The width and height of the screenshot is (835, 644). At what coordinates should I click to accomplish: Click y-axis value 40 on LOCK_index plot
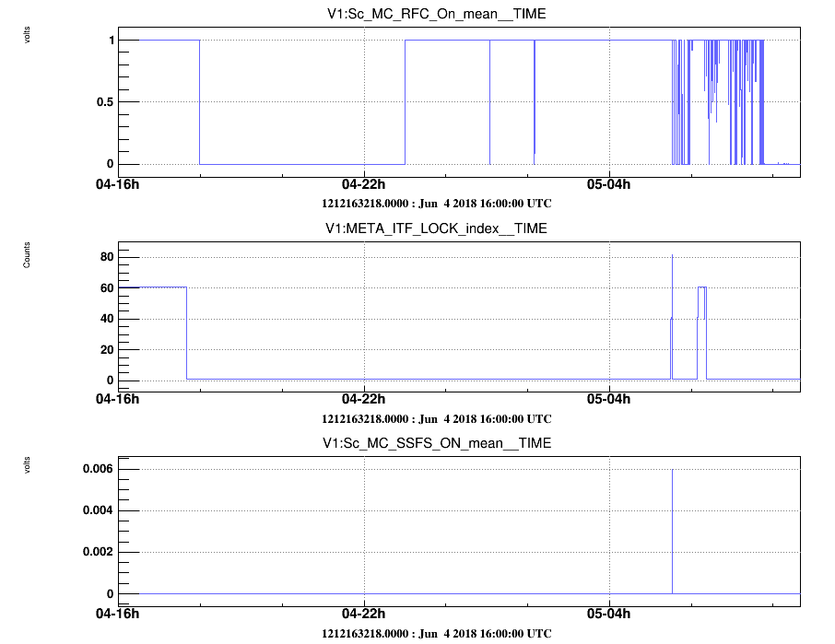pos(107,319)
